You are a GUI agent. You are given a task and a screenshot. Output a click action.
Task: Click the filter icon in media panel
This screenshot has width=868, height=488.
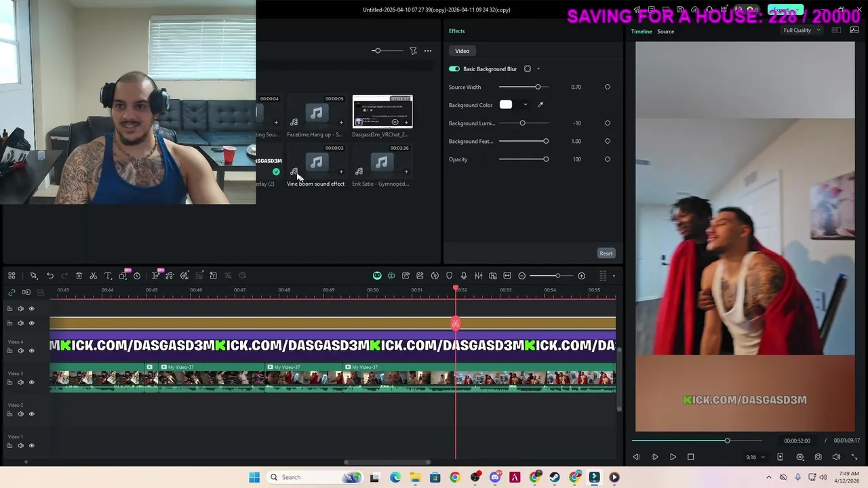tap(413, 51)
